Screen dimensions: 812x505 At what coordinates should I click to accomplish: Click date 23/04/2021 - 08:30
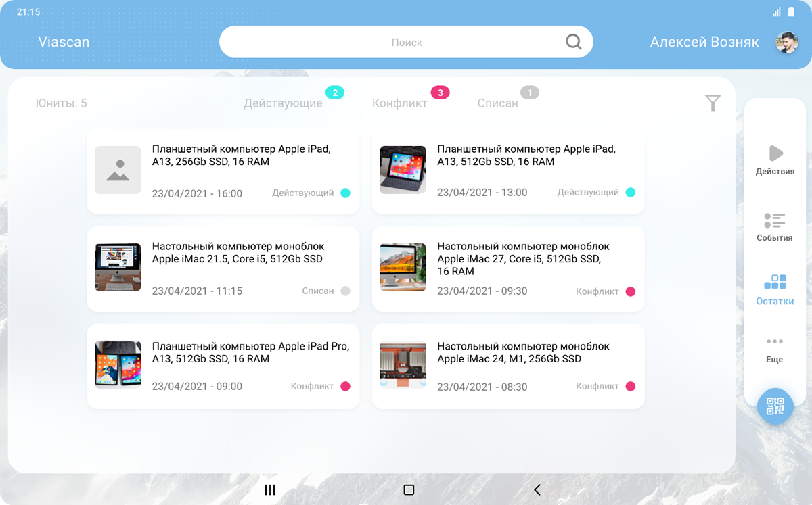482,387
